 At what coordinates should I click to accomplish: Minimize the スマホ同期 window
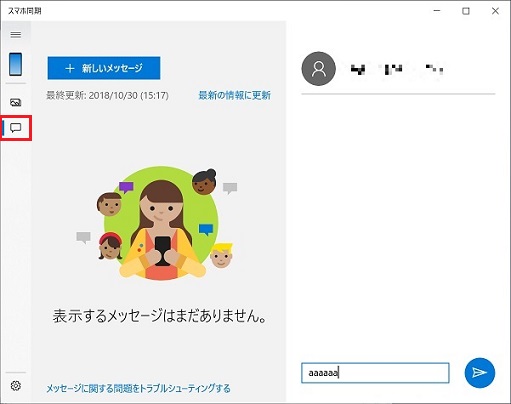click(437, 11)
